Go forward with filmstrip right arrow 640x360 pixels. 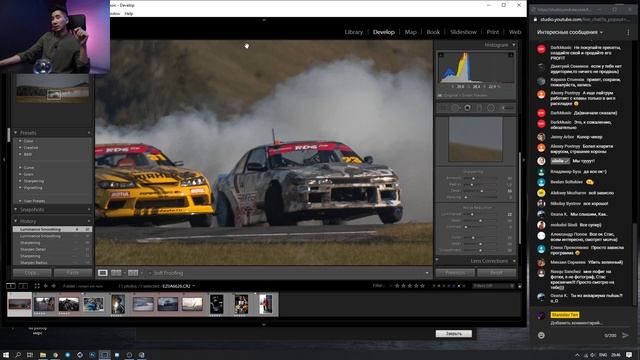tap(53, 286)
